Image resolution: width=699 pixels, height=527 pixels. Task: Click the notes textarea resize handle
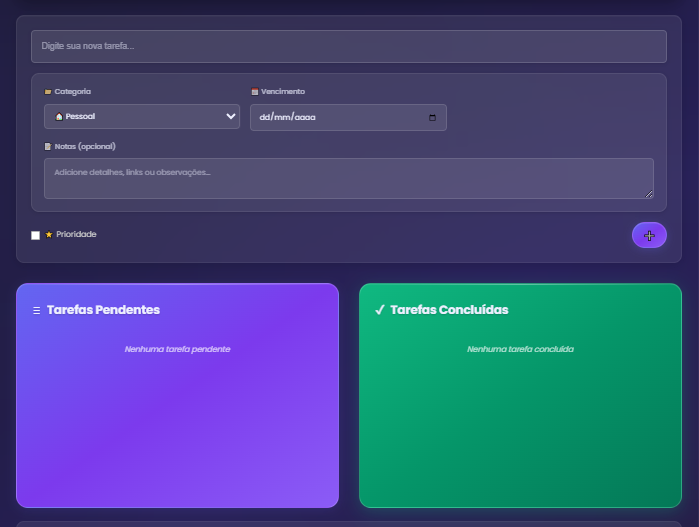[649, 194]
